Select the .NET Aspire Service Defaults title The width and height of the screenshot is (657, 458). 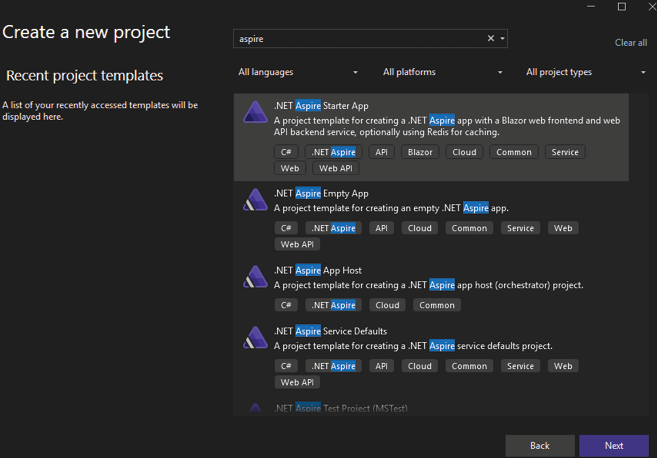click(x=330, y=331)
